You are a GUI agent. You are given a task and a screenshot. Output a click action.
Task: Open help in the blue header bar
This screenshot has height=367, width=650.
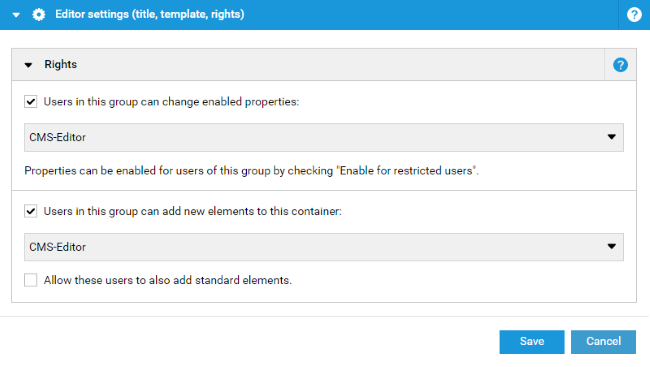coord(634,15)
